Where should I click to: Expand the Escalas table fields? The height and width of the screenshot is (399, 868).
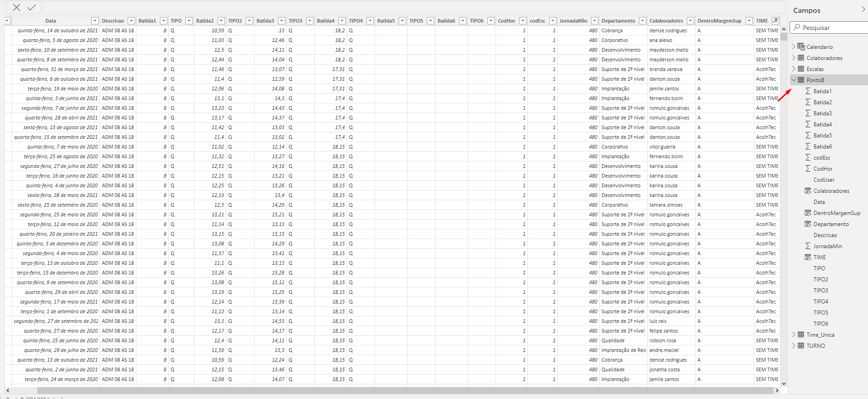coord(794,69)
